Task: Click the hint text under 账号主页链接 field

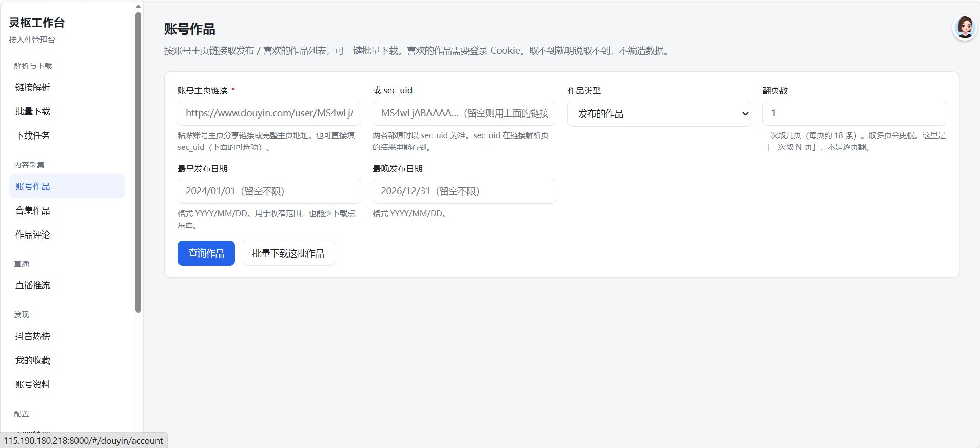Action: [x=266, y=141]
